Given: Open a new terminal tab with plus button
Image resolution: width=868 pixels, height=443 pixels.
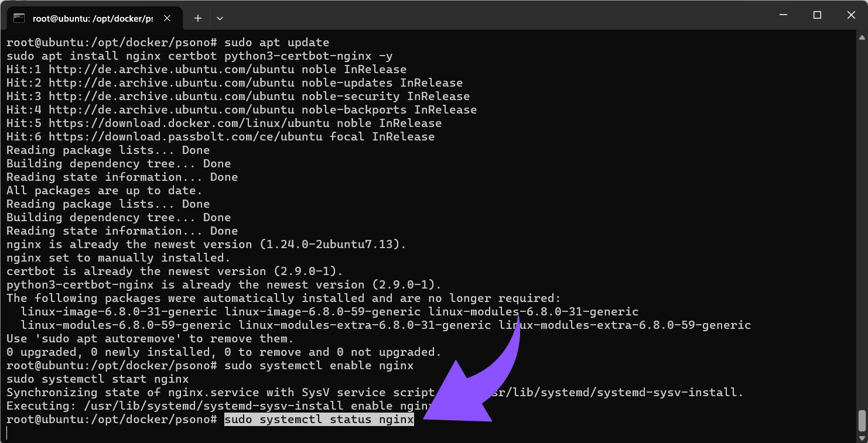Looking at the screenshot, I should coord(198,18).
